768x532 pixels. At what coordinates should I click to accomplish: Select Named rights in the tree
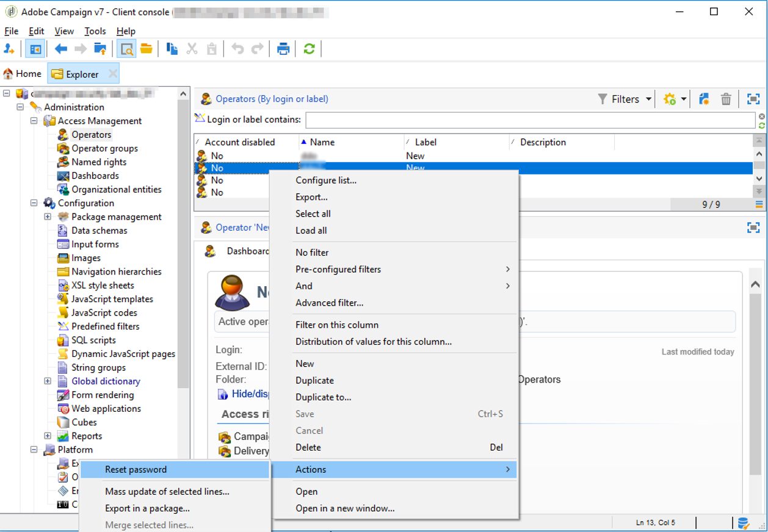(99, 162)
